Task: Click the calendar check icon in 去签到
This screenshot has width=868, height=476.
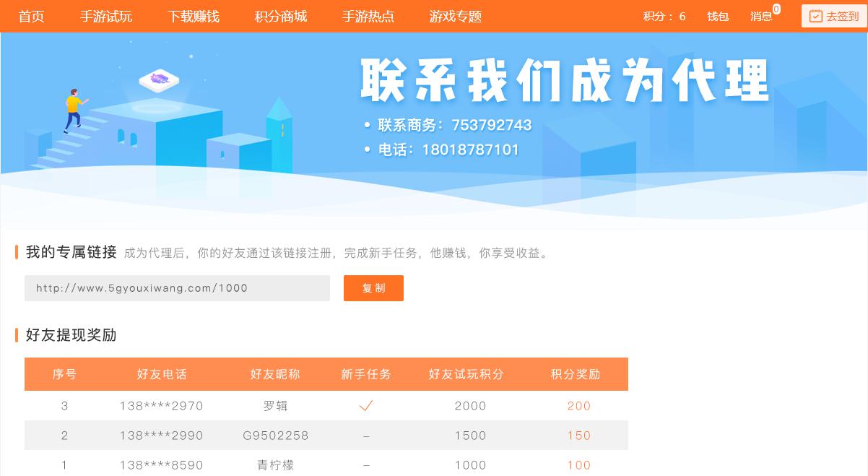Action: 816,16
